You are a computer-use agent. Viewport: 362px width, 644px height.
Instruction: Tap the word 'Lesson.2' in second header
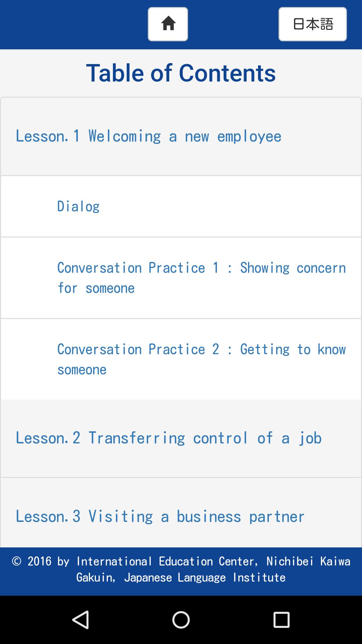(48, 438)
